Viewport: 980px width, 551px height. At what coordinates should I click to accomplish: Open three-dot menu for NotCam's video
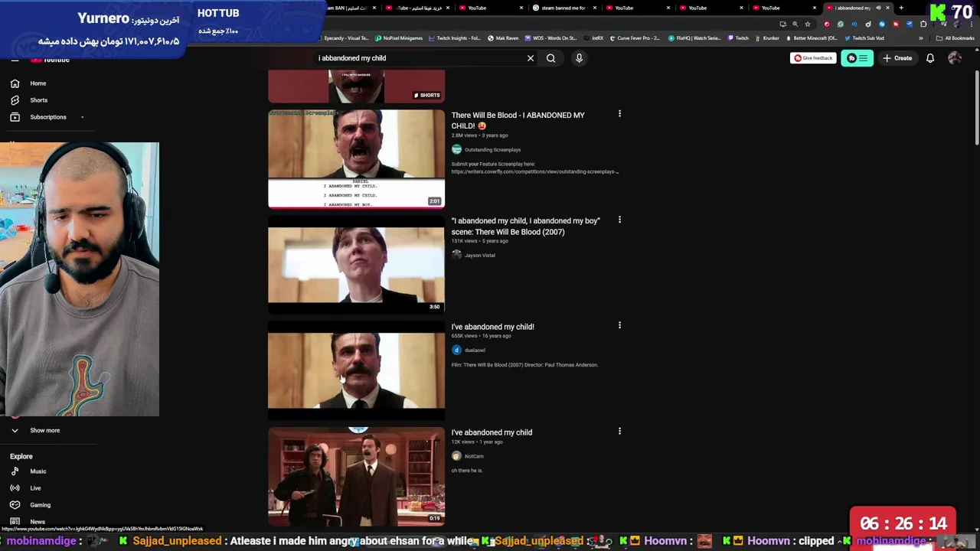pyautogui.click(x=619, y=431)
